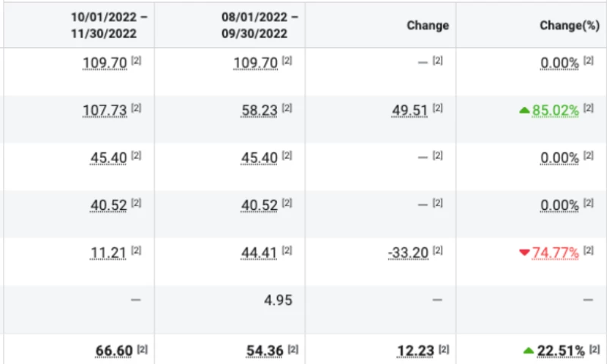Select the 08/01/2022 – 09/30/2022 column header
This screenshot has height=364, width=607.
pyautogui.click(x=260, y=25)
